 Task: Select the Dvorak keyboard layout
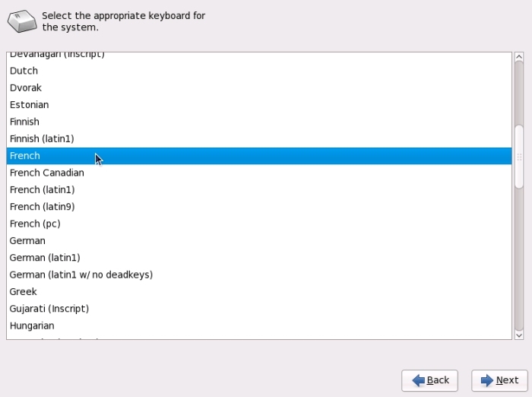click(26, 87)
